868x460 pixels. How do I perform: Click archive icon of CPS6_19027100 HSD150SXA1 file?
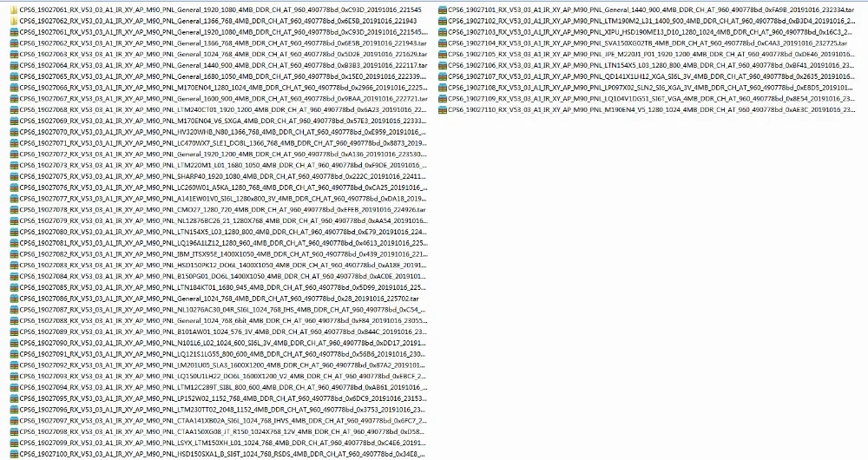15,454
